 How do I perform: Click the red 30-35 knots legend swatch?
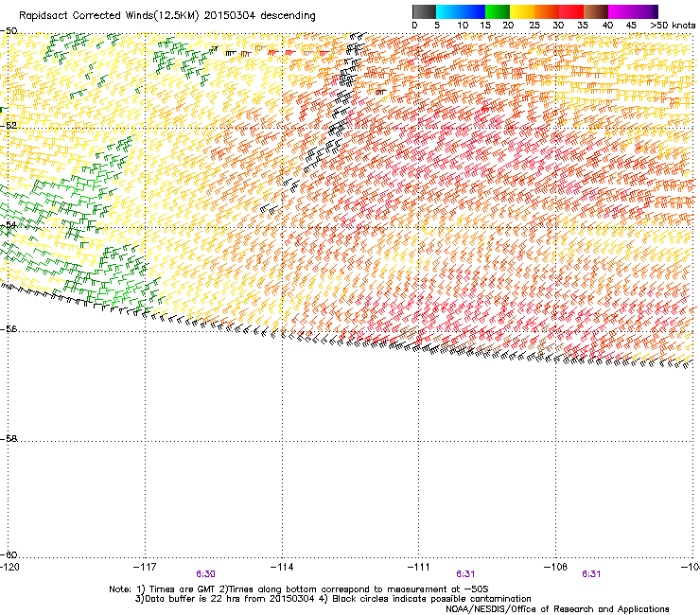pos(571,11)
